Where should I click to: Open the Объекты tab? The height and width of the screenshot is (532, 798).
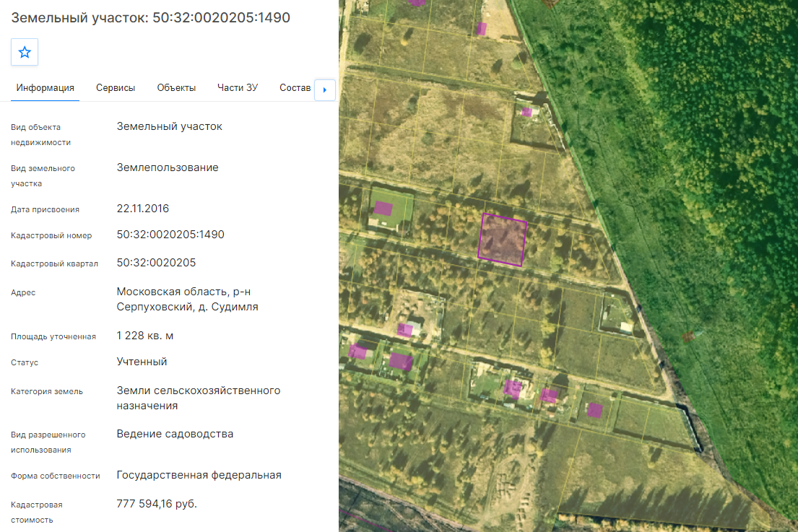(x=176, y=88)
